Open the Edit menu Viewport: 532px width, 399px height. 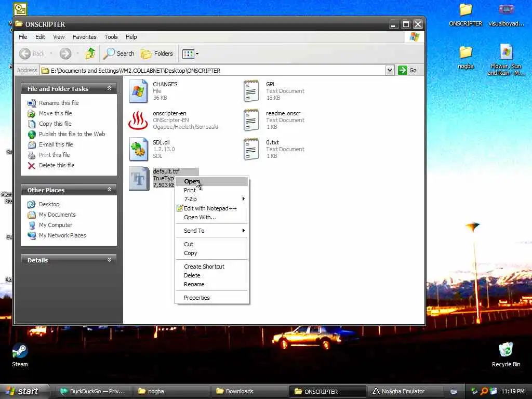[40, 37]
